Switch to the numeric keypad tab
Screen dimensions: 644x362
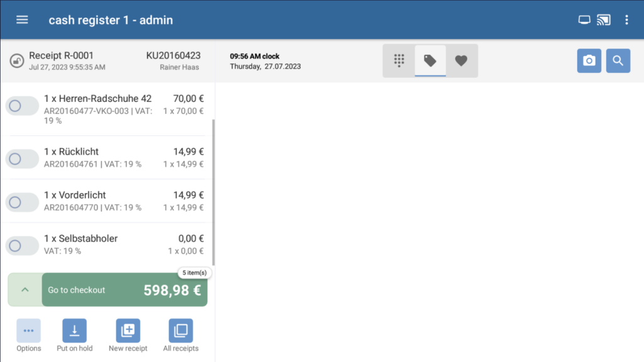399,61
